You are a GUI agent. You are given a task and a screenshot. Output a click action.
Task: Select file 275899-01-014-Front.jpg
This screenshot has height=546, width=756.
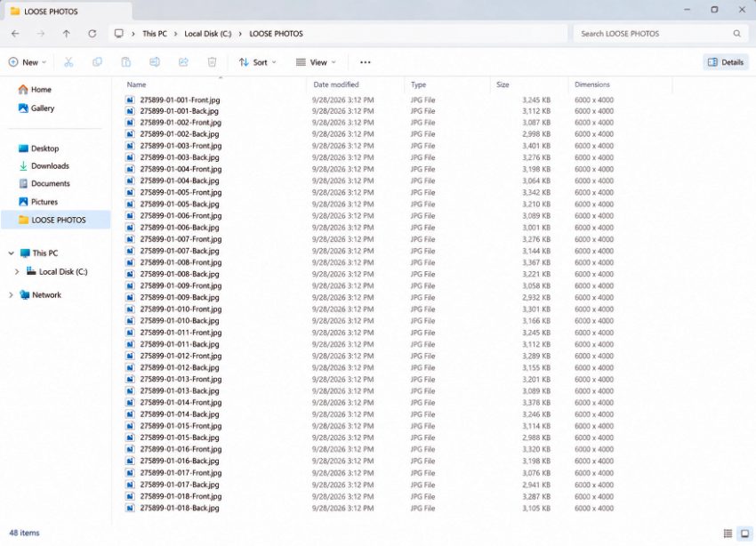[x=181, y=403]
